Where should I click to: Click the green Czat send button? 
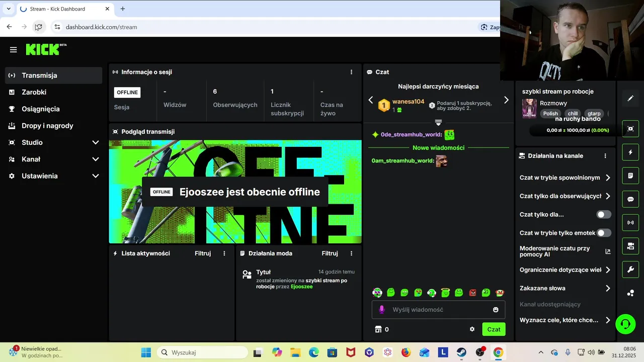point(494,329)
